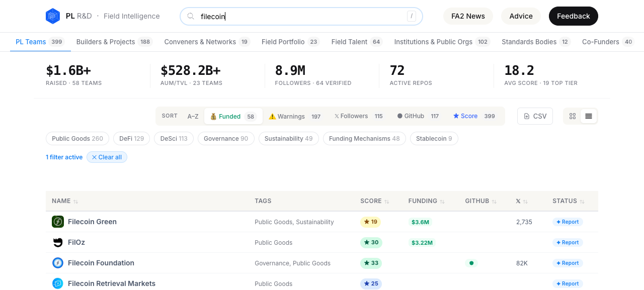Sort the table by NAME column
The width and height of the screenshot is (644, 290).
pyautogui.click(x=65, y=201)
